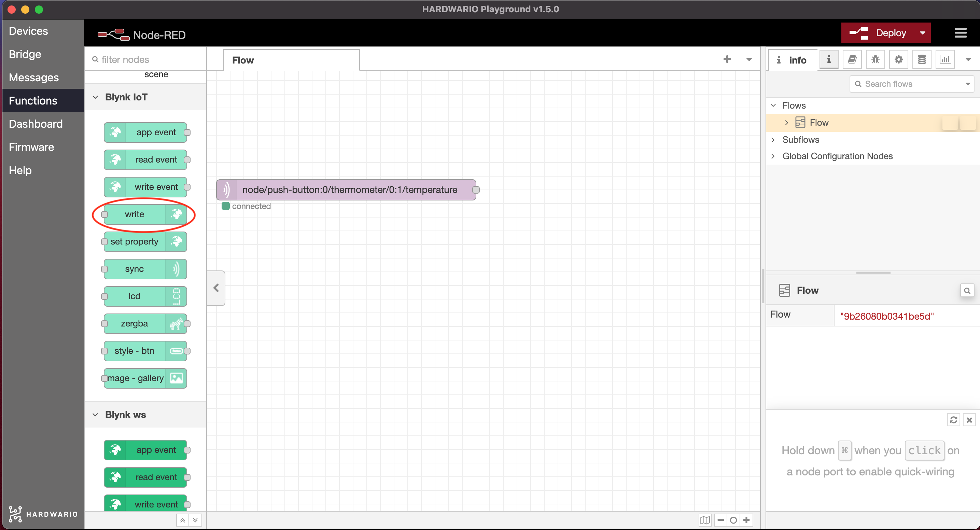Select the Blynk IoT write event node
Screen dimensions: 980x530
pos(146,187)
